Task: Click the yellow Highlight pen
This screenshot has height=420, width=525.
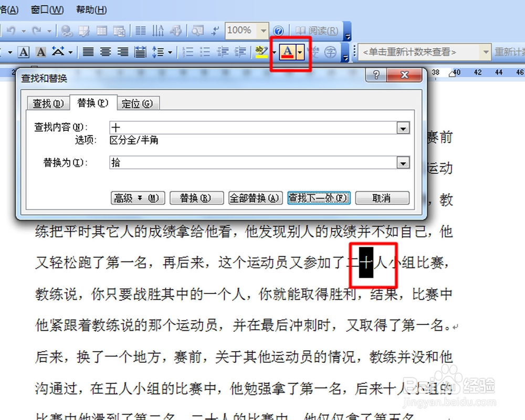Action: click(262, 52)
